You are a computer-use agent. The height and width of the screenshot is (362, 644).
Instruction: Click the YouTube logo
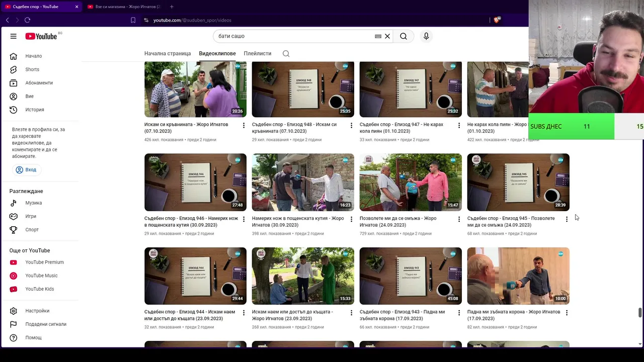tap(41, 36)
